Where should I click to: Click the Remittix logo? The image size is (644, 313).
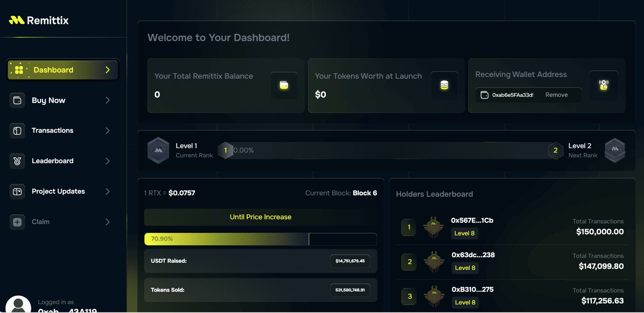39,21
